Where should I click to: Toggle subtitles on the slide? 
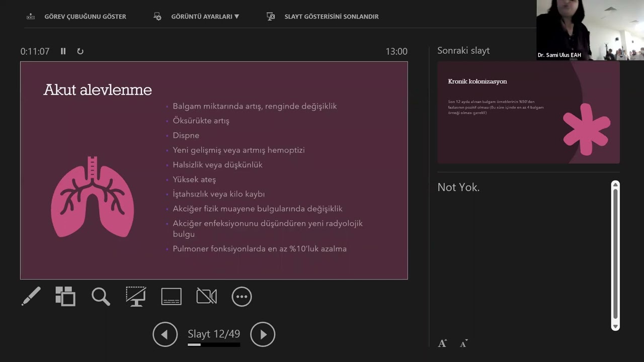[171, 296]
